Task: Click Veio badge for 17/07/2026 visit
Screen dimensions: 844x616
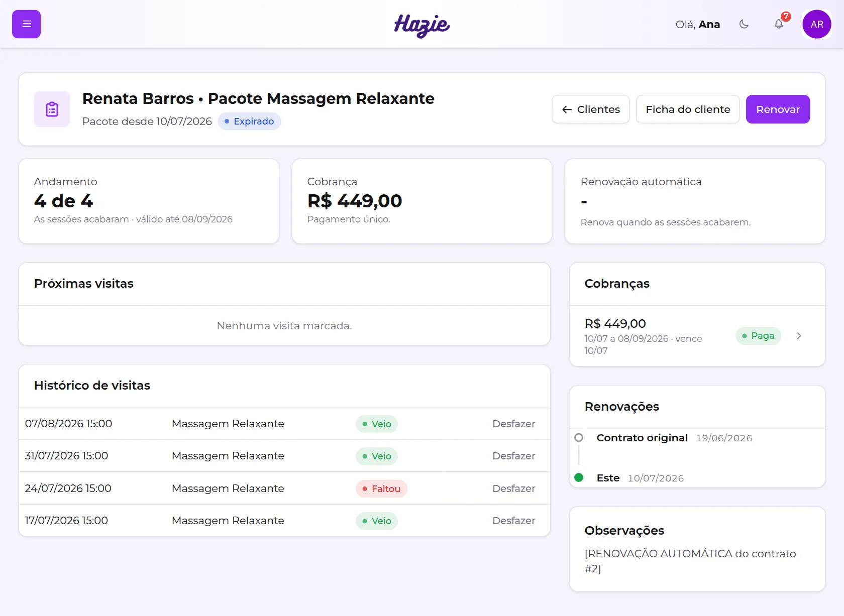Action: (x=377, y=521)
